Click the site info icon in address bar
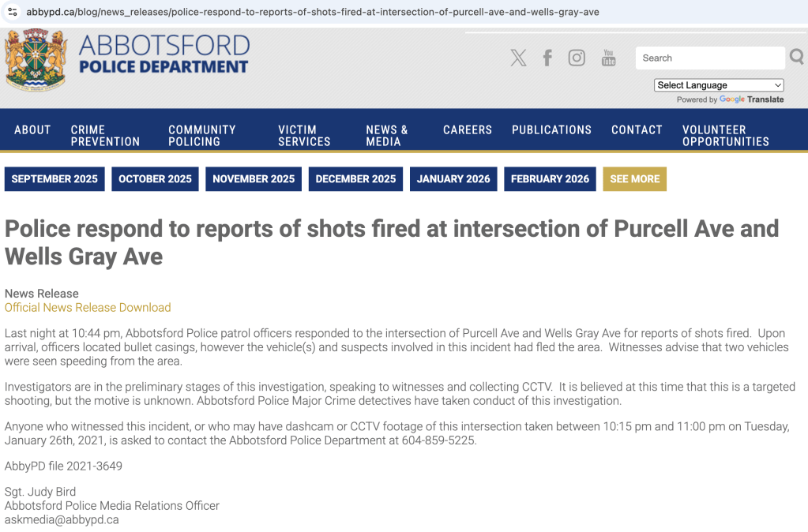The height and width of the screenshot is (532, 808). 12,12
